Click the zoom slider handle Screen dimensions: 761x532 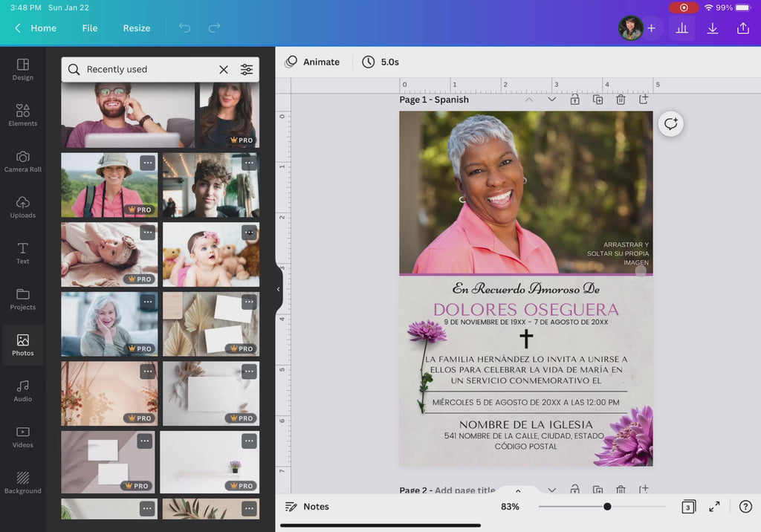click(607, 506)
